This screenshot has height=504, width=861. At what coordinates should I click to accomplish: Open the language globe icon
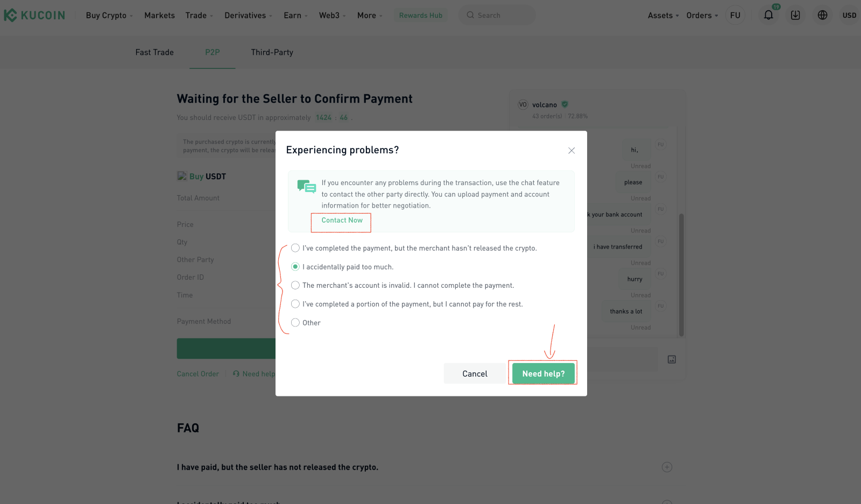[822, 15]
